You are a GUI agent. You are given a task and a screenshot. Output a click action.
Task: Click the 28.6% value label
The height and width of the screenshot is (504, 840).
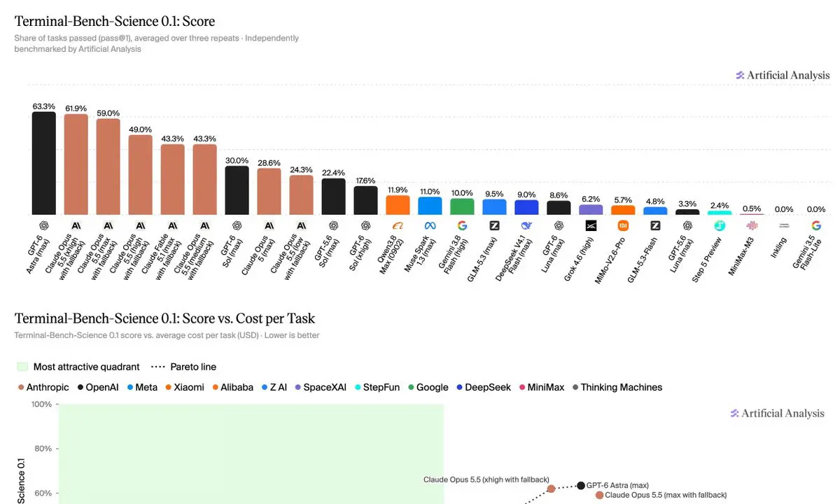tap(269, 162)
